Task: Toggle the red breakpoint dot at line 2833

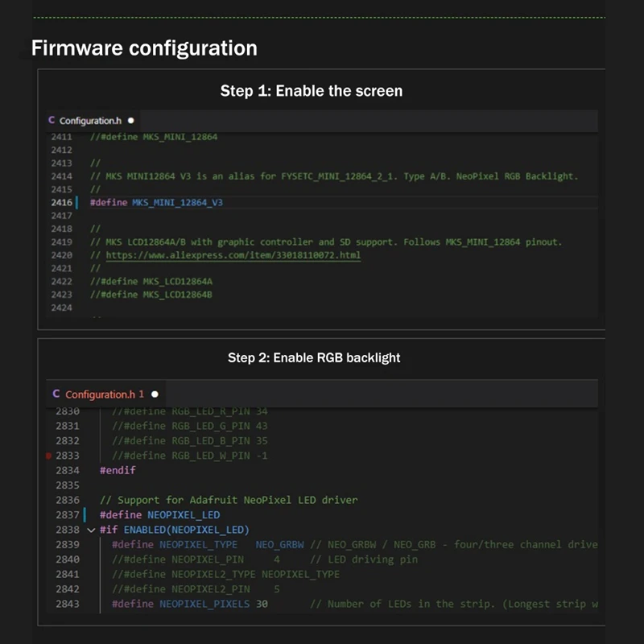Action: pos(50,456)
